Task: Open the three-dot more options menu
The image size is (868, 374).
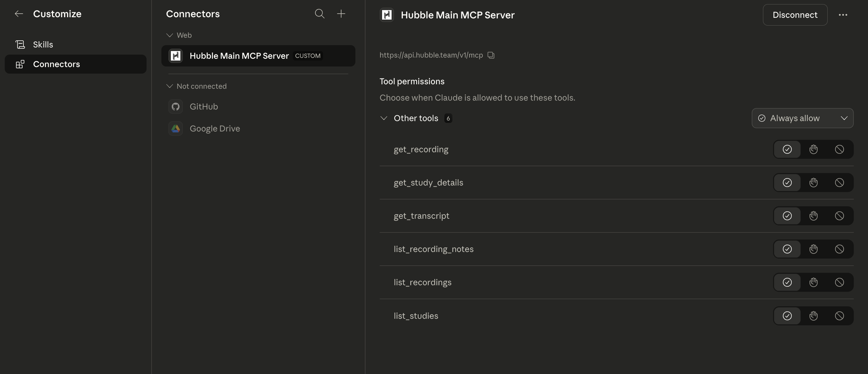Action: coord(843,15)
